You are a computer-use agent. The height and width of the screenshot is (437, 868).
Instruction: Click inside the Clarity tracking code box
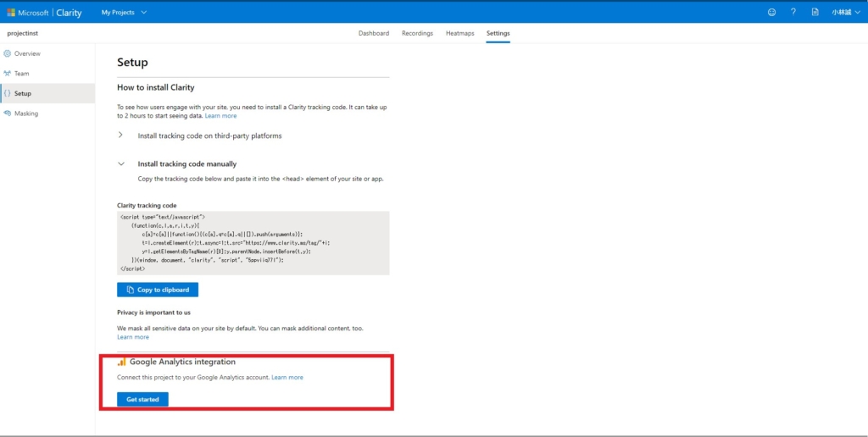click(253, 243)
